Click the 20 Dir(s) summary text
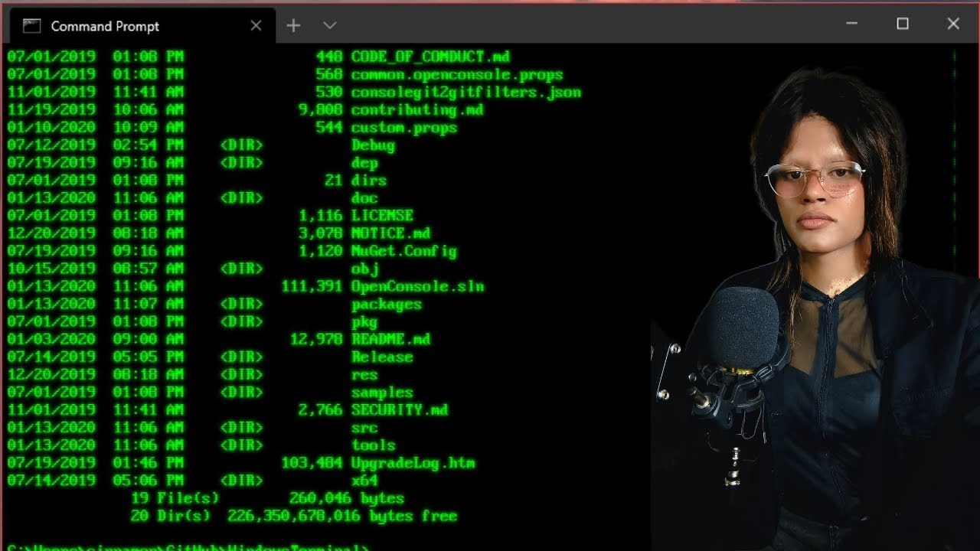The image size is (980, 551). pyautogui.click(x=170, y=516)
